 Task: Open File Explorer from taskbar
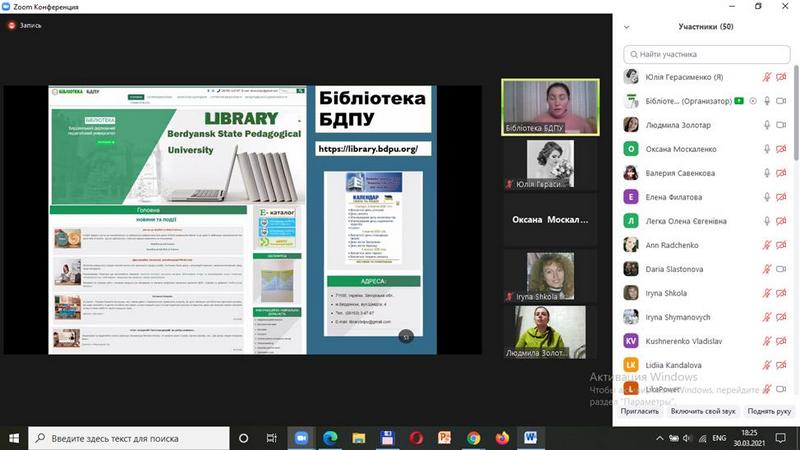359,438
